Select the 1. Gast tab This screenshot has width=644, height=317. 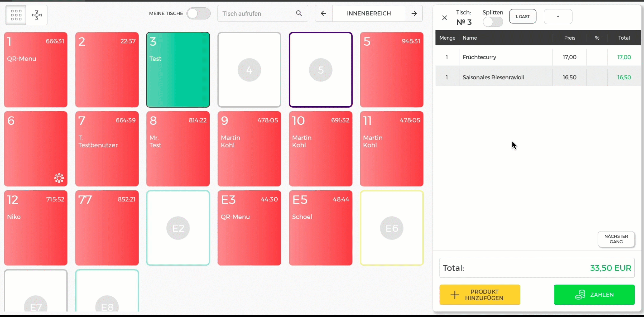point(522,17)
